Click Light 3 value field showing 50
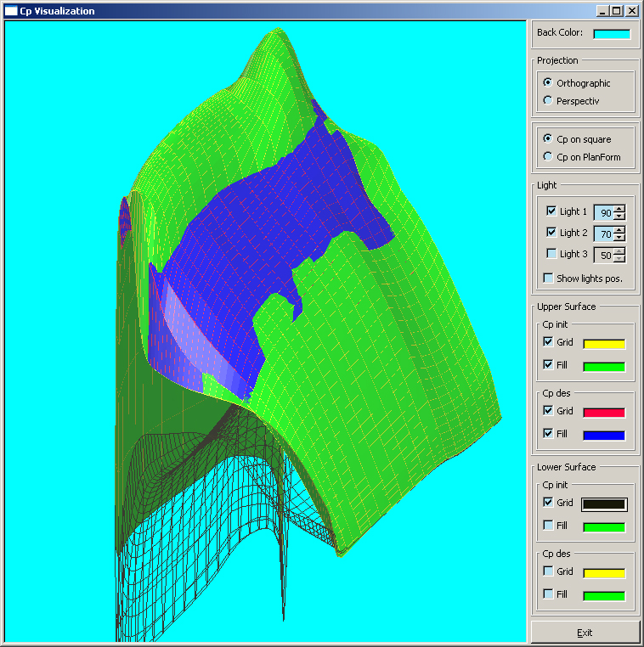Viewport: 644px width, 647px height. click(603, 255)
